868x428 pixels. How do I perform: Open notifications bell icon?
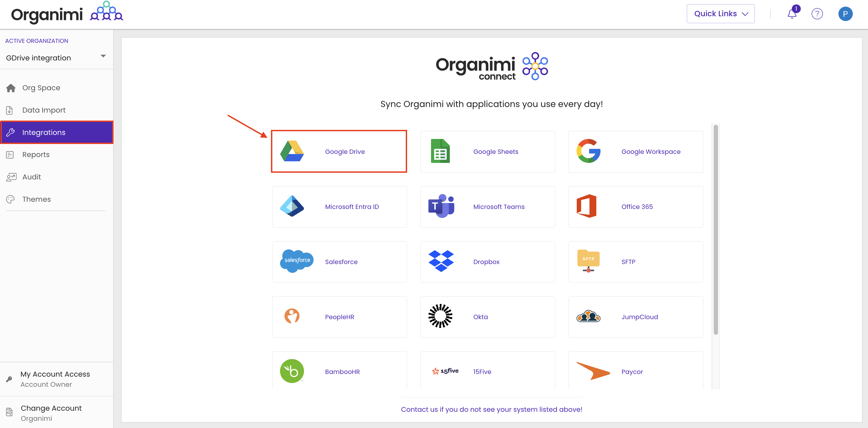pyautogui.click(x=792, y=14)
